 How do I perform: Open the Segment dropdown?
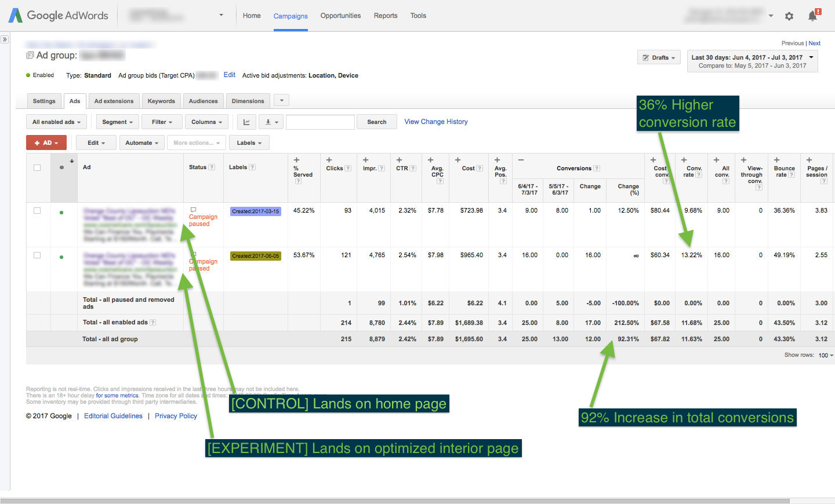(x=118, y=122)
